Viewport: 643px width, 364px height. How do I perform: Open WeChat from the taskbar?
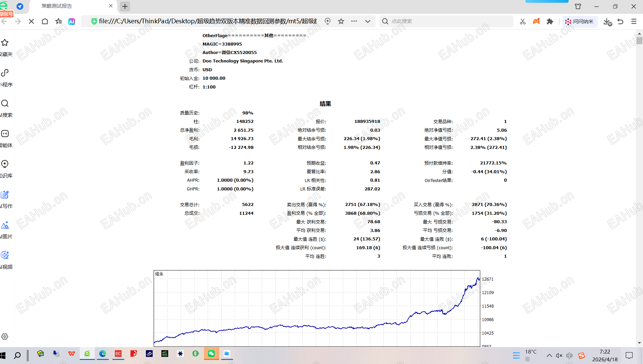211,354
